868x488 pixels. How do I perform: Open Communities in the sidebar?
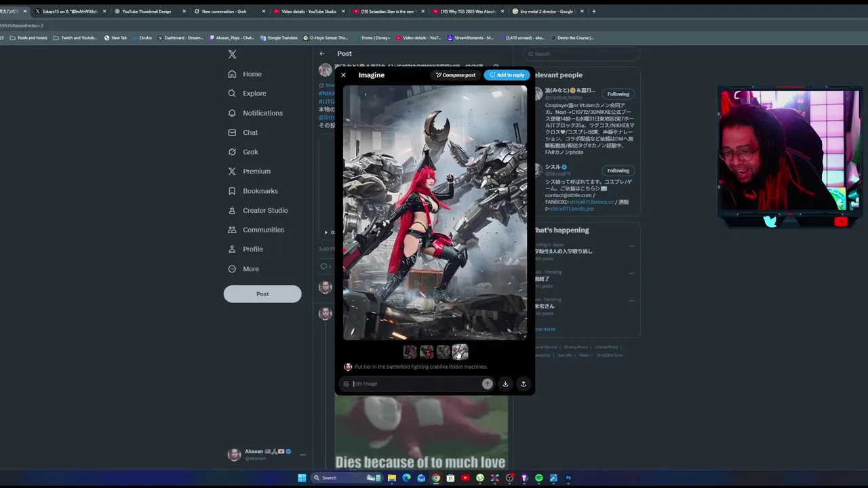(x=256, y=230)
